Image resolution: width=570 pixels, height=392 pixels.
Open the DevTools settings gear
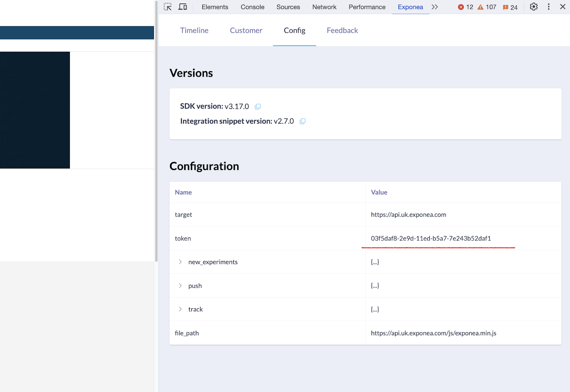534,7
